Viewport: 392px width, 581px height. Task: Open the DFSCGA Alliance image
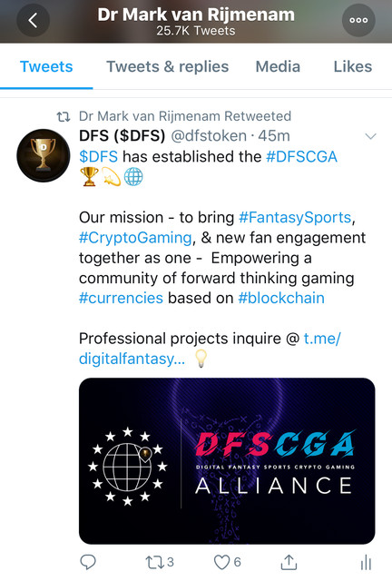tap(227, 461)
